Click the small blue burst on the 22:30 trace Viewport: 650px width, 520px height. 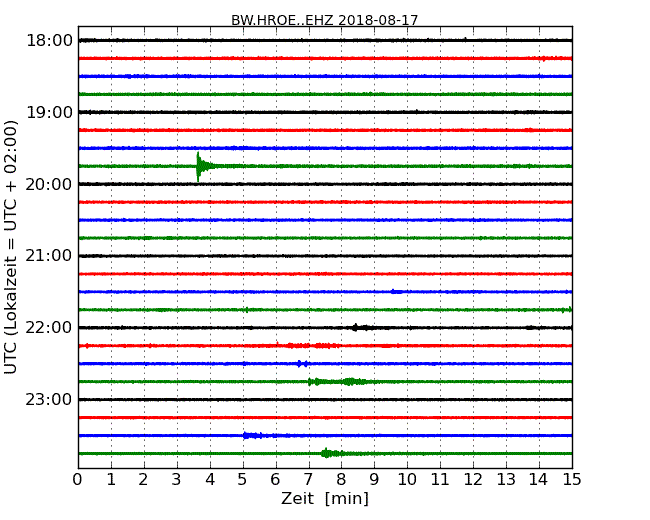pyautogui.click(x=303, y=364)
